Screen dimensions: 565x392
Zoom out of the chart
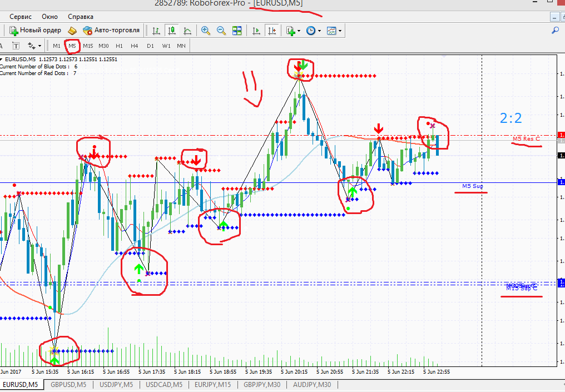(221, 31)
